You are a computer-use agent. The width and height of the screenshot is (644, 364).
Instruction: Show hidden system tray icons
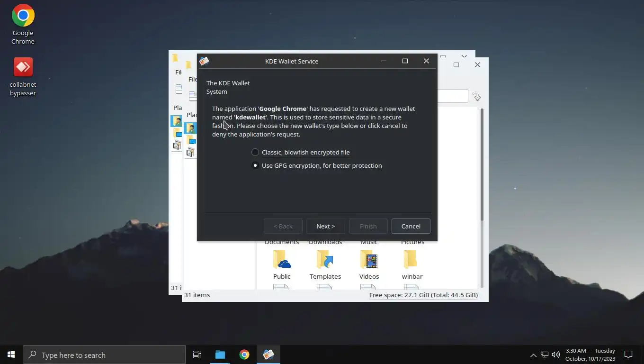(x=533, y=355)
